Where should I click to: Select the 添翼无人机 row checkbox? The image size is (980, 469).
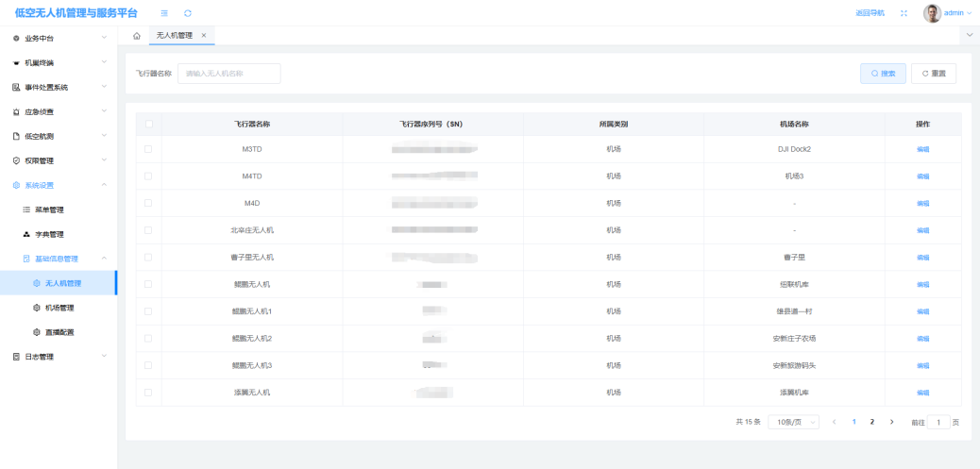[148, 392]
